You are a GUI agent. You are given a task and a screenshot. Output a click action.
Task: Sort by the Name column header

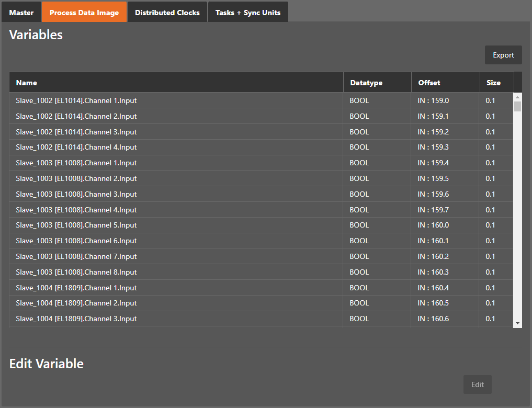26,83
